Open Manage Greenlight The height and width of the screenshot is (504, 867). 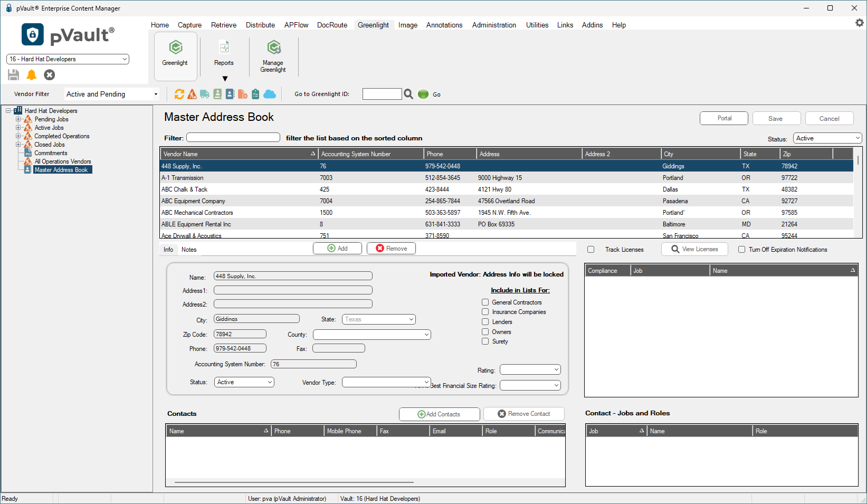(273, 56)
